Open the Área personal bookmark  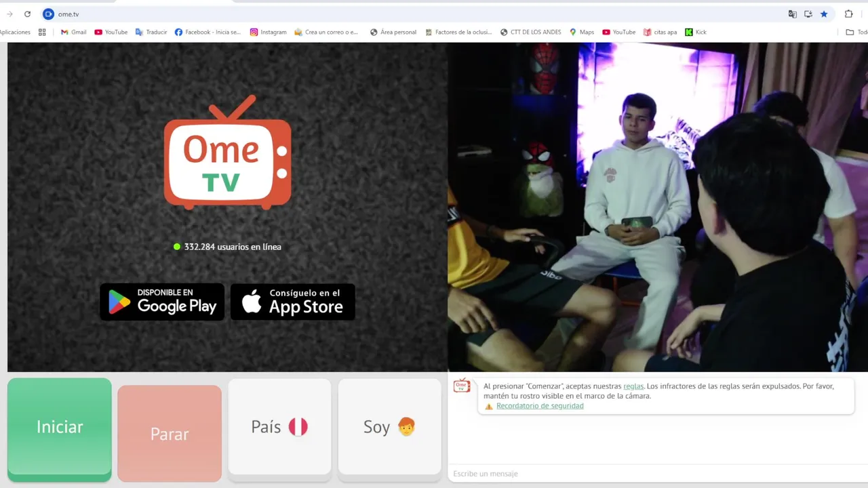[393, 32]
